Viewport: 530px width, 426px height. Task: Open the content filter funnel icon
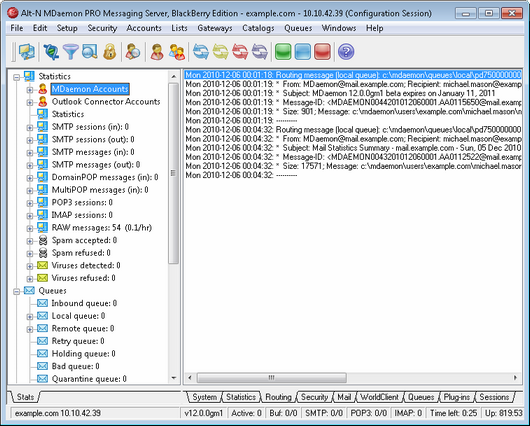(70, 52)
